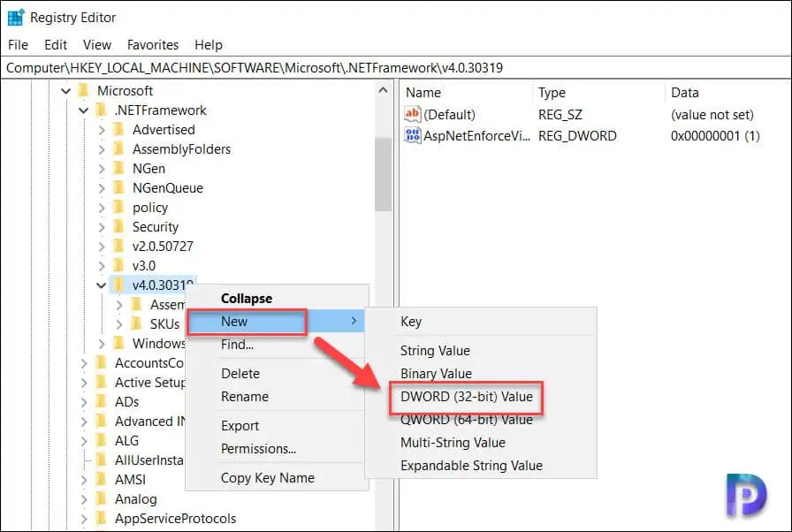Viewport: 792px width, 532px height.
Task: Click the NGen folder icon
Action: point(119,169)
